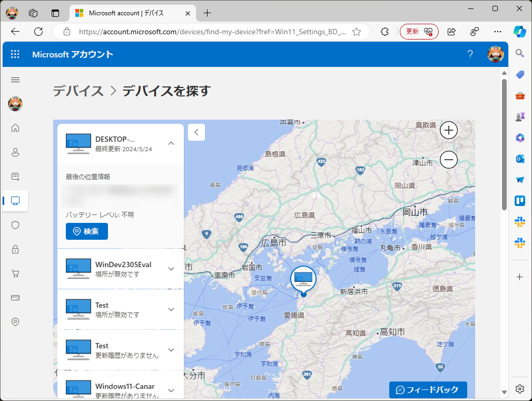The image size is (532, 401).
Task: Open Trello from the Edge sidebar
Action: tap(520, 201)
